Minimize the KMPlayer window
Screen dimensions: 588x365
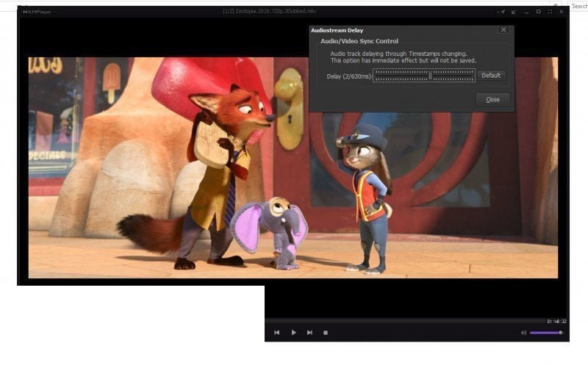click(x=526, y=12)
